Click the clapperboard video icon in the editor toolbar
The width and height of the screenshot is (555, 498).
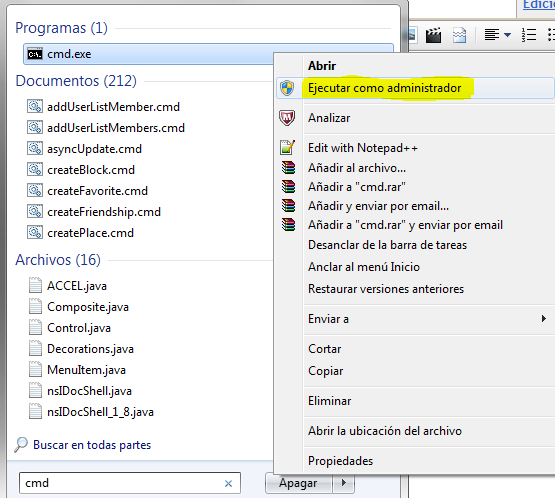click(433, 35)
